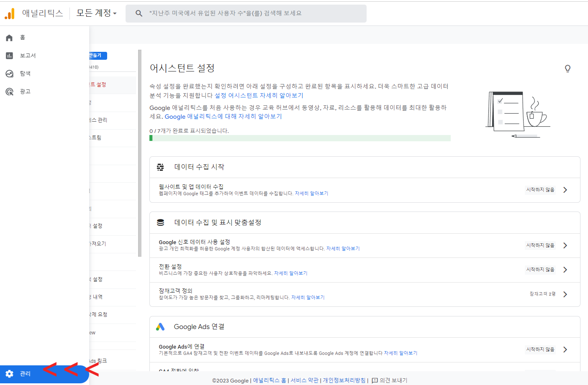Open the 홈 home icon
The width and height of the screenshot is (588, 385).
point(9,38)
